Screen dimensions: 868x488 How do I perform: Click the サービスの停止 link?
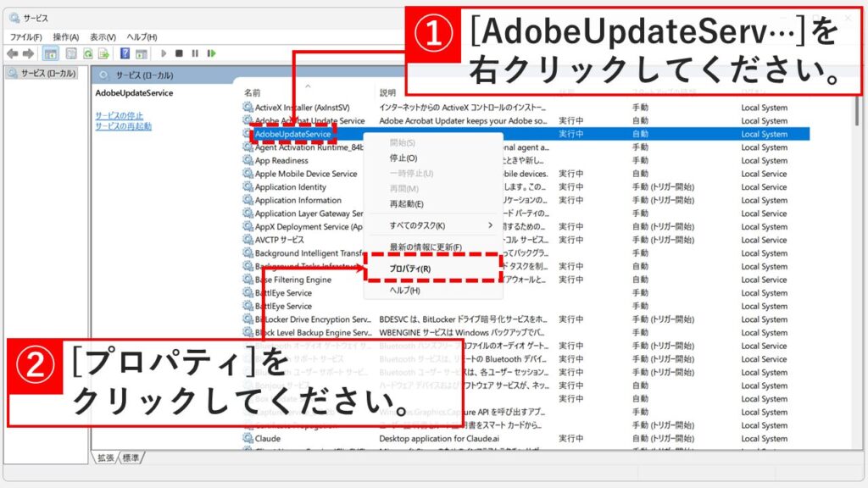click(x=119, y=115)
